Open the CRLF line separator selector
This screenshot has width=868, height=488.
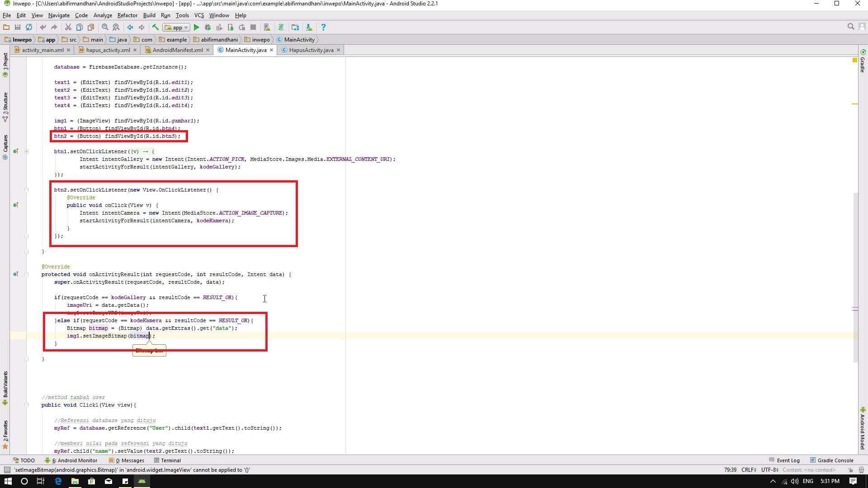pos(749,470)
